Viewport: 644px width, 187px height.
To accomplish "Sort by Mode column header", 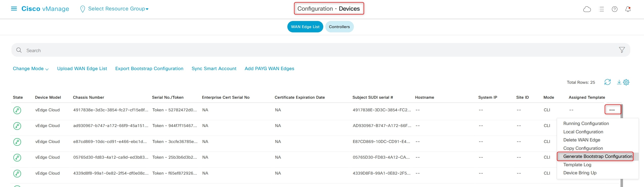I will point(549,97).
